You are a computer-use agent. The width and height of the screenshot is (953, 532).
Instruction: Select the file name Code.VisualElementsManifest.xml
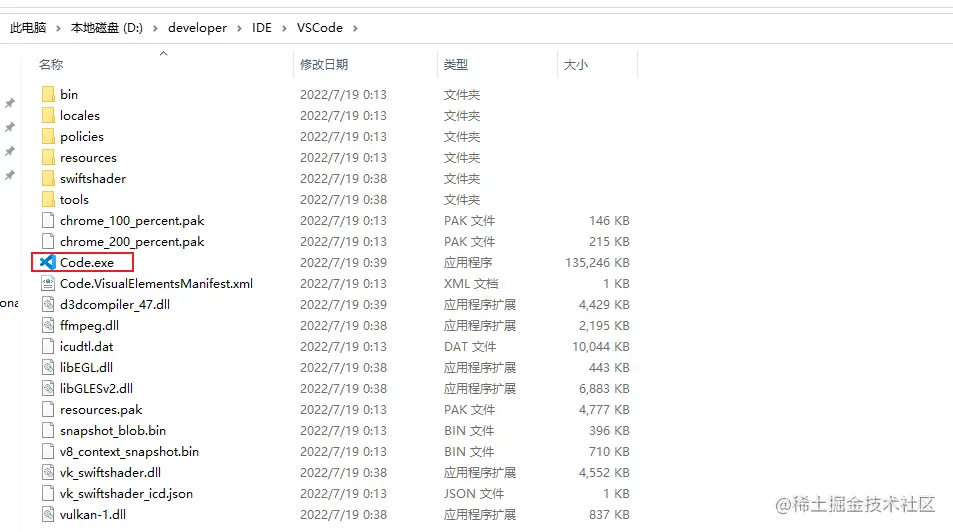point(156,283)
